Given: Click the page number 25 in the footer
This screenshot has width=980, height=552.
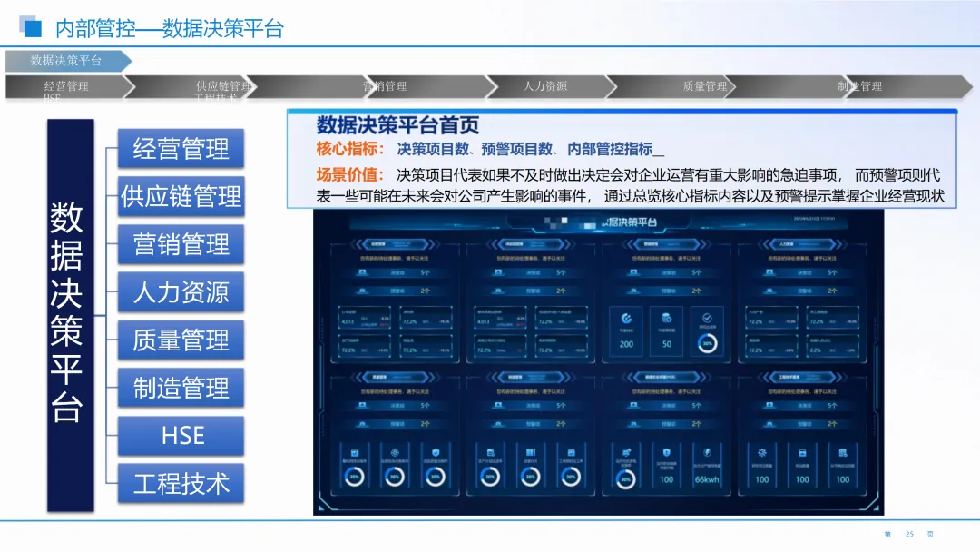Looking at the screenshot, I should click(x=909, y=534).
